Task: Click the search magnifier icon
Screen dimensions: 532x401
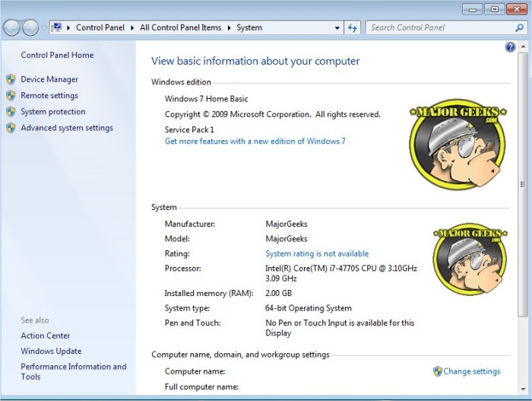Action: [519, 28]
